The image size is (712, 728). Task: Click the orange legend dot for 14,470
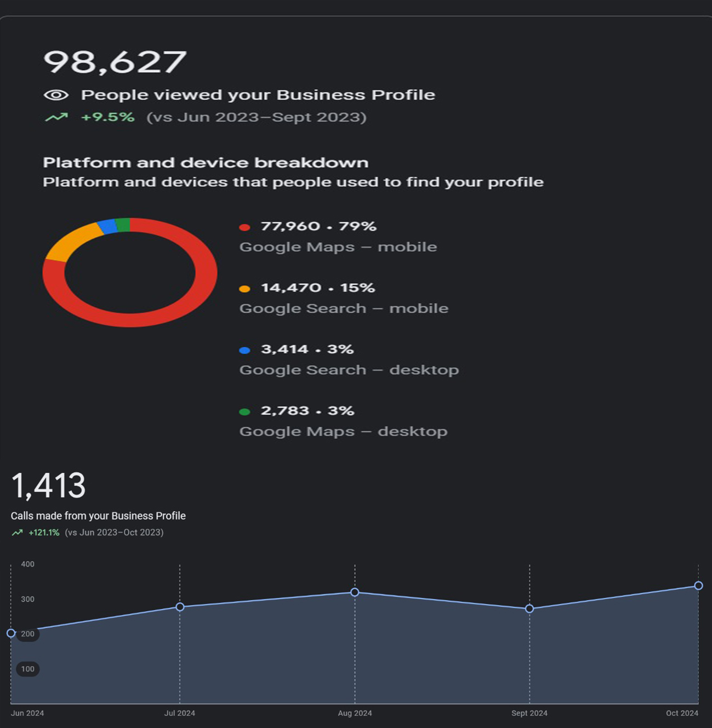pos(245,289)
